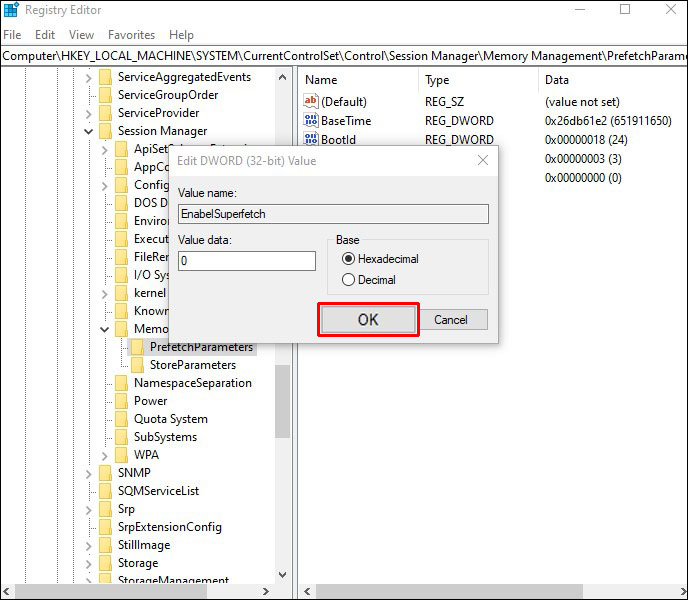Select the NamespaceSeparation folder icon
Screen dimensions: 688x600
(x=122, y=383)
